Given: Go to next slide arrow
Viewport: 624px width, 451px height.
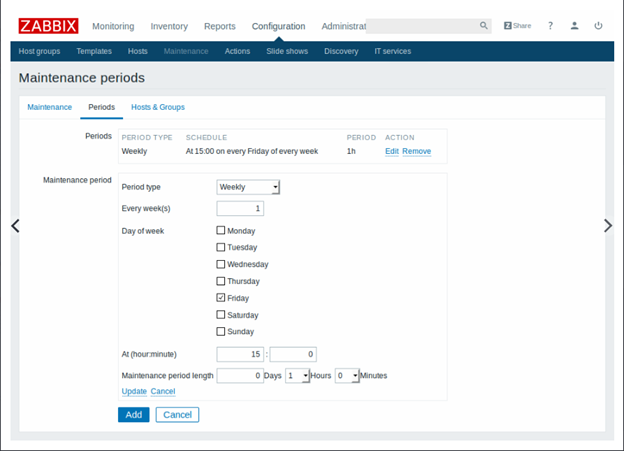Looking at the screenshot, I should click(608, 226).
